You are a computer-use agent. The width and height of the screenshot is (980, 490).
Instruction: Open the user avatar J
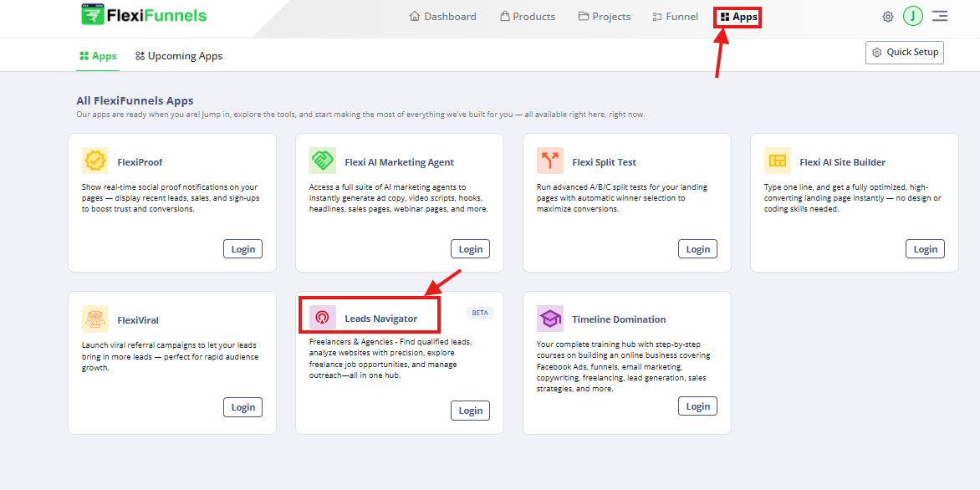912,16
